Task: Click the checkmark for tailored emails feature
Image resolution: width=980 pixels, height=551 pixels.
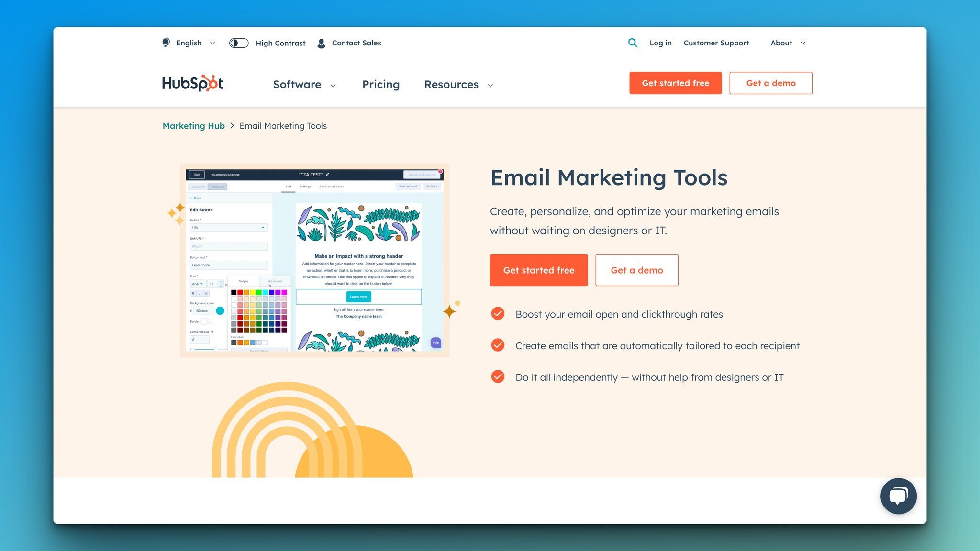Action: [497, 346]
